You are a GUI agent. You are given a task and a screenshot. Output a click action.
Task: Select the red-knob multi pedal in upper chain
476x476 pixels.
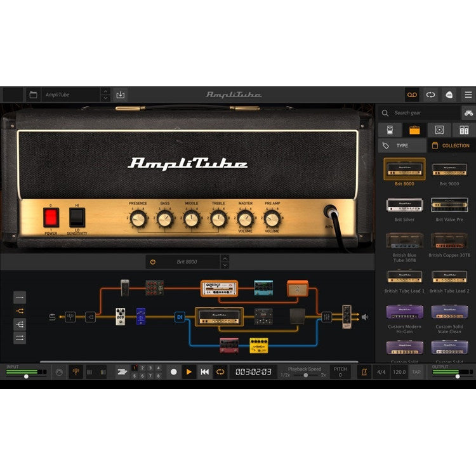point(155,288)
